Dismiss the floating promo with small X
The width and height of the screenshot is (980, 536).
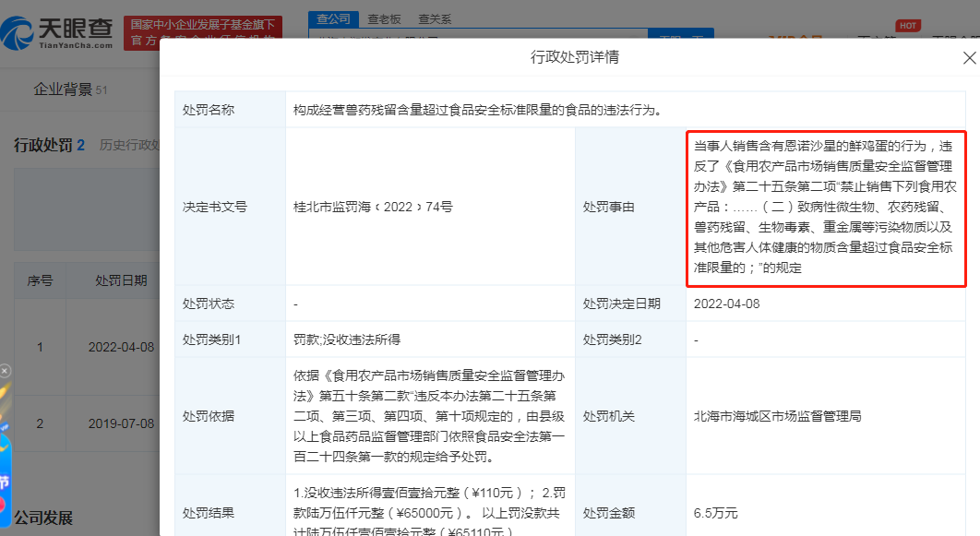pyautogui.click(x=5, y=371)
